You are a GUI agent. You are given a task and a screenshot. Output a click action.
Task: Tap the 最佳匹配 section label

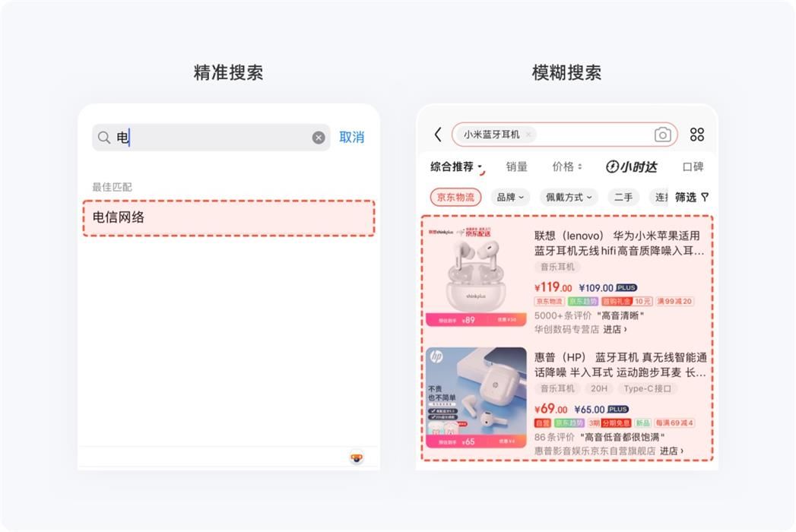pos(113,187)
